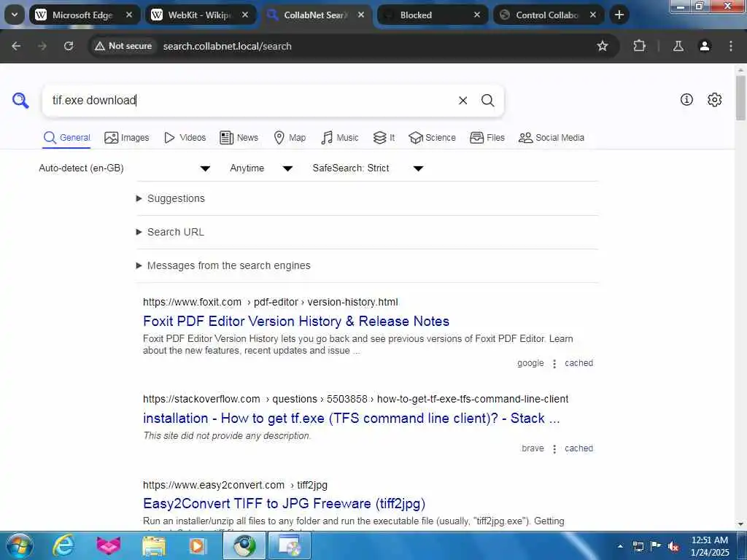The height and width of the screenshot is (560, 747).
Task: Switch to the It category
Action: pos(384,138)
